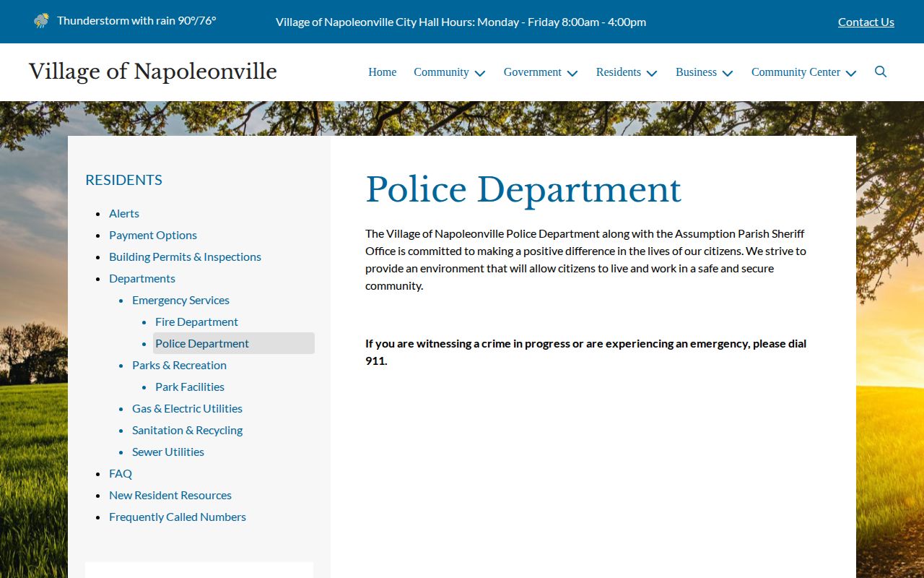
Task: Open the Community nav item
Action: 441,72
